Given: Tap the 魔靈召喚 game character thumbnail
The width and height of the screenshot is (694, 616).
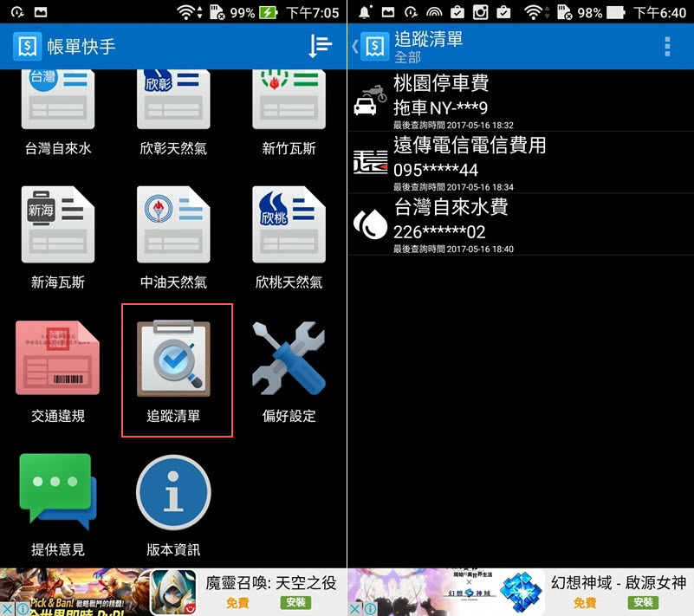Looking at the screenshot, I should (x=173, y=592).
